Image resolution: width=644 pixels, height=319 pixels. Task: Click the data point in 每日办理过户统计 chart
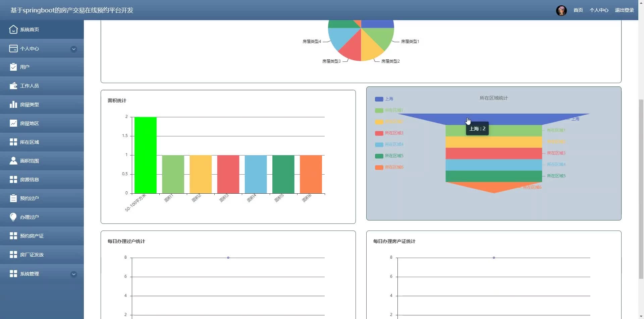tap(228, 258)
